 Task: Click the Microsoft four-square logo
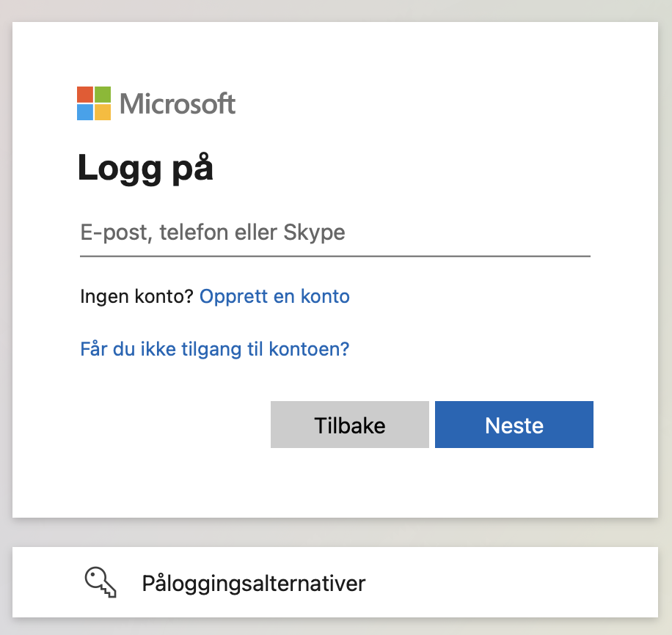[x=94, y=103]
